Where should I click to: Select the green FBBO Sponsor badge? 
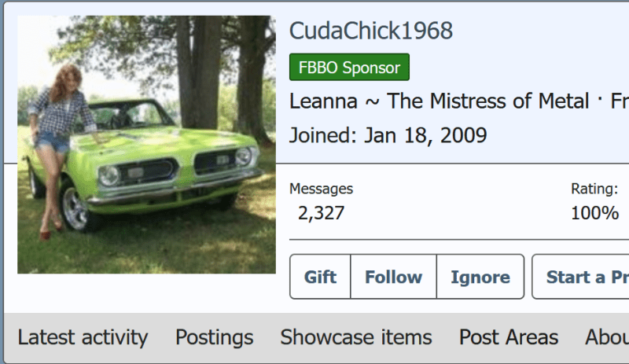click(x=349, y=67)
